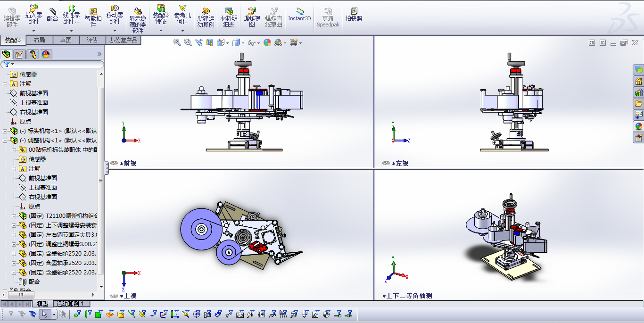Viewport: 644px width, 323px height.
Task: Expand the T21100调整机构组合 tree node
Action: click(x=14, y=216)
